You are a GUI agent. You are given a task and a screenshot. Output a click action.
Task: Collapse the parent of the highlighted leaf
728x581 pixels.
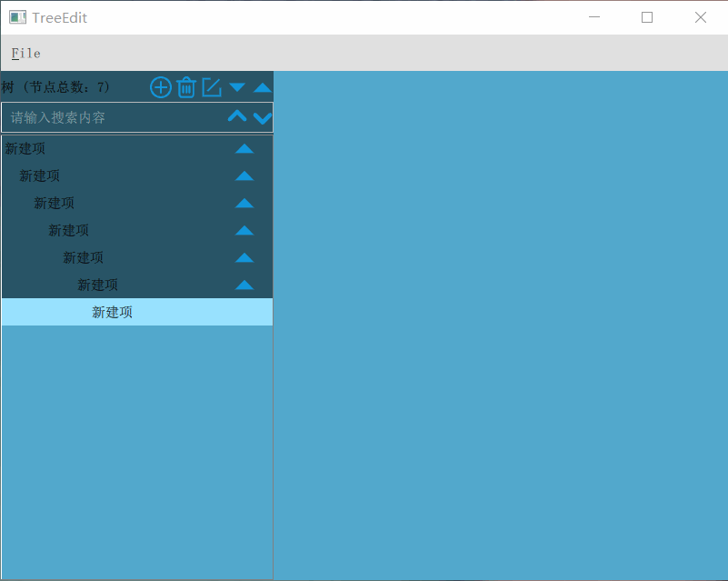[244, 285]
